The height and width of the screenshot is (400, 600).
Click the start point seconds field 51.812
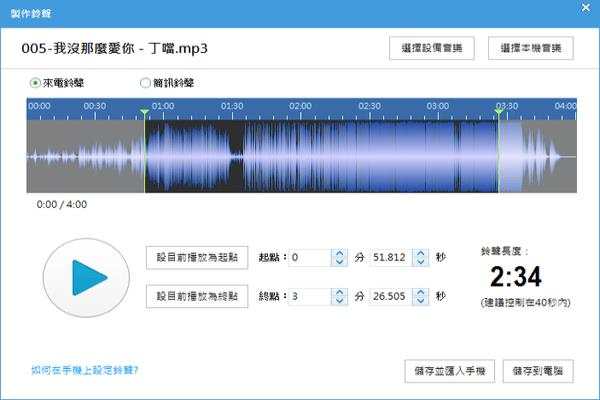[390, 258]
